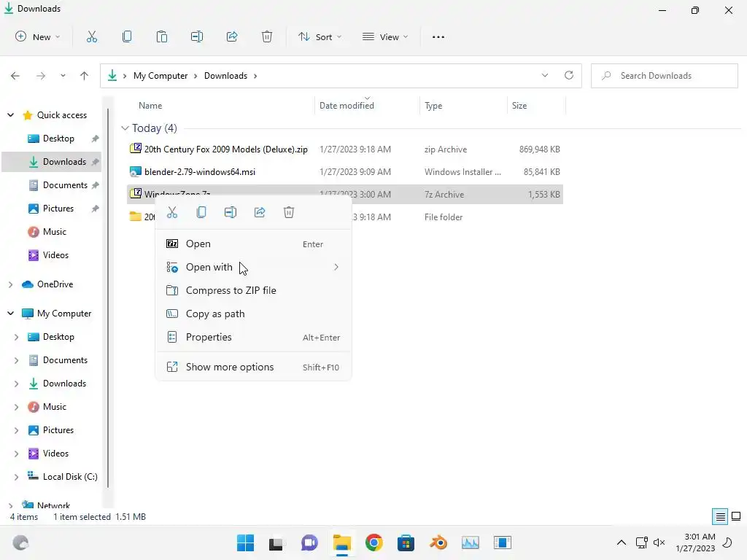Click Downloads in the address breadcrumb
Viewport: 747px width, 560px height.
pyautogui.click(x=226, y=76)
